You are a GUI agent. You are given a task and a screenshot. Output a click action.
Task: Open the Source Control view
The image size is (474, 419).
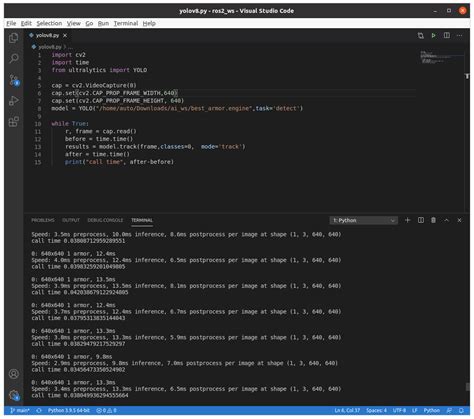(14, 80)
